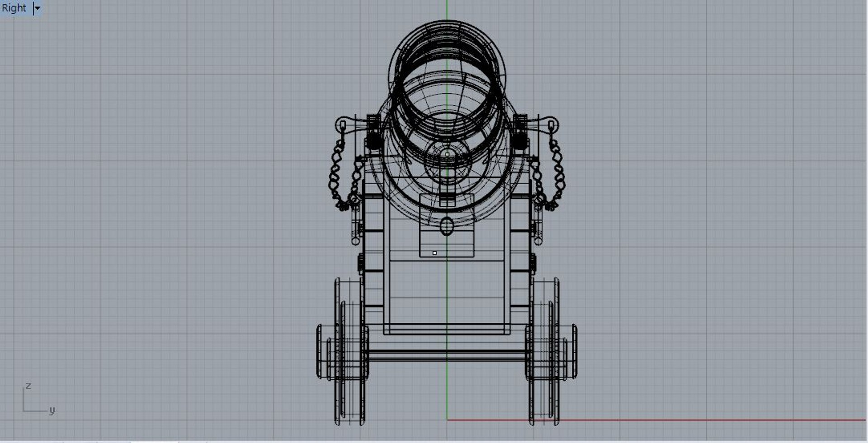Screen dimensions: 868x443
Task: Select the small oval hole below the barrel
Action: [x=447, y=226]
